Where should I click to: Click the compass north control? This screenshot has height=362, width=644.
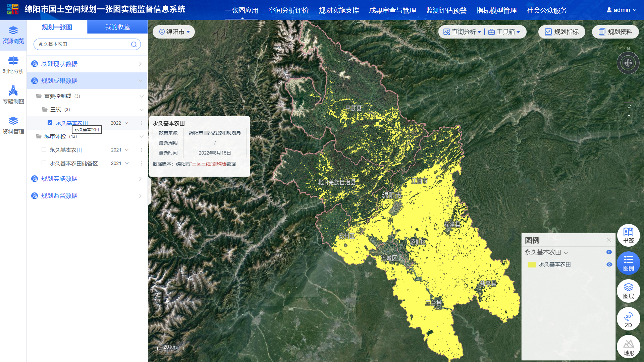(628, 63)
